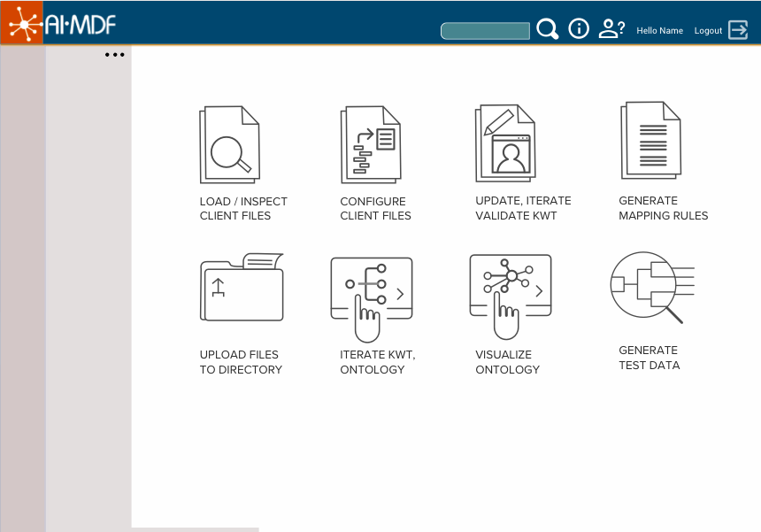Open the info circle icon
This screenshot has width=761, height=532.
[x=579, y=28]
